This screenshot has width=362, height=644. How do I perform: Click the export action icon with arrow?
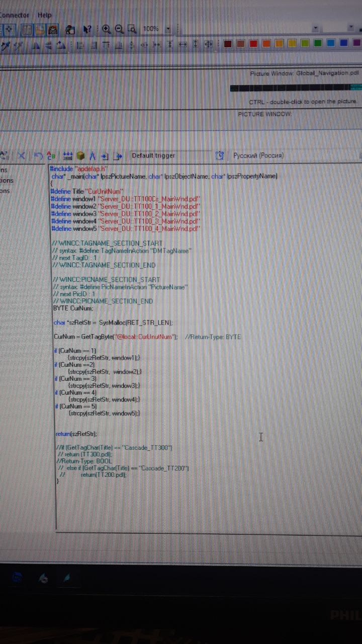pos(118,156)
